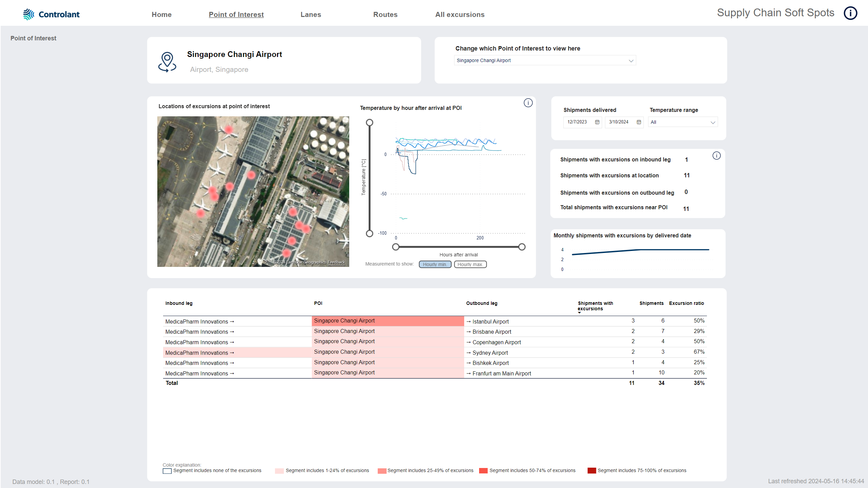The height and width of the screenshot is (488, 868).
Task: Click the Routes navigation link
Action: tap(384, 14)
